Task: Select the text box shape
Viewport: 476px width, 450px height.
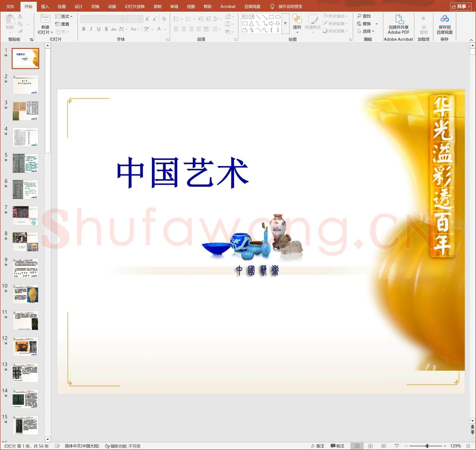Action: tap(245, 17)
